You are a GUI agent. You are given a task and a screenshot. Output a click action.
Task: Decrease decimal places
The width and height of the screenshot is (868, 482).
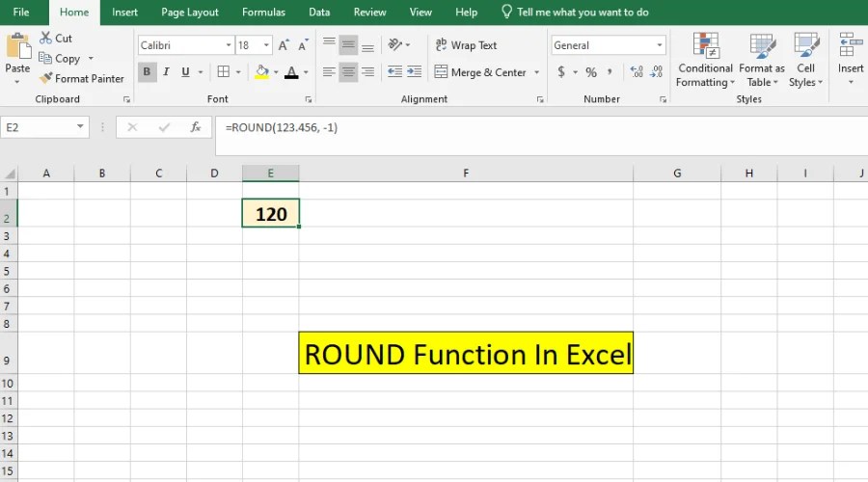click(x=656, y=72)
